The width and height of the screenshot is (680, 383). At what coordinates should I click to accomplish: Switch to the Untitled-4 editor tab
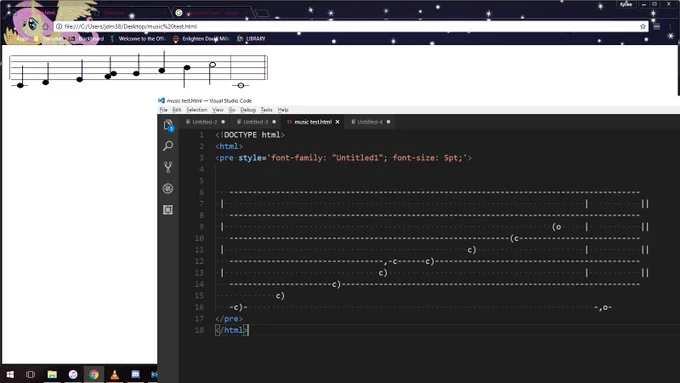(x=370, y=122)
